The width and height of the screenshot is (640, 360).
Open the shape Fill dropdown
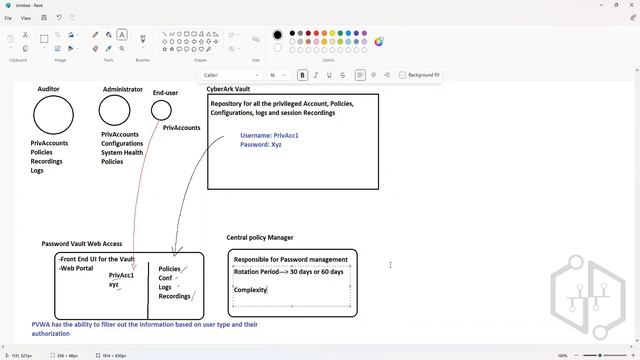234,49
